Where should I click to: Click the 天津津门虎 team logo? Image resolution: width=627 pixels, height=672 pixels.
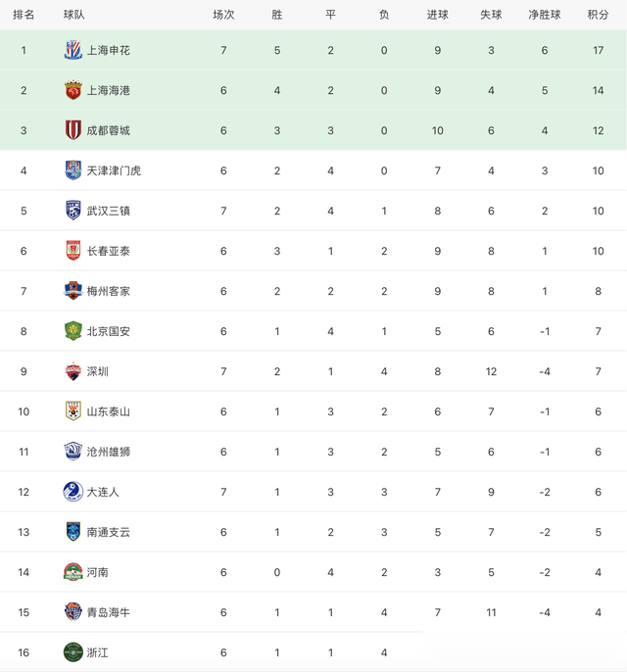(72, 170)
